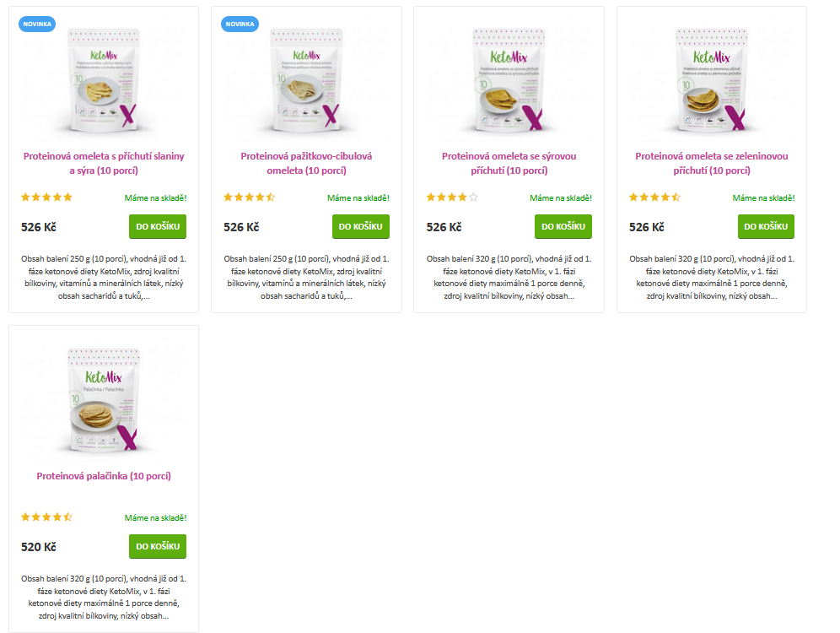Image resolution: width=840 pixels, height=633 pixels.
Task: Add pažitkovo-cibulová omelette to cart
Action: [360, 227]
